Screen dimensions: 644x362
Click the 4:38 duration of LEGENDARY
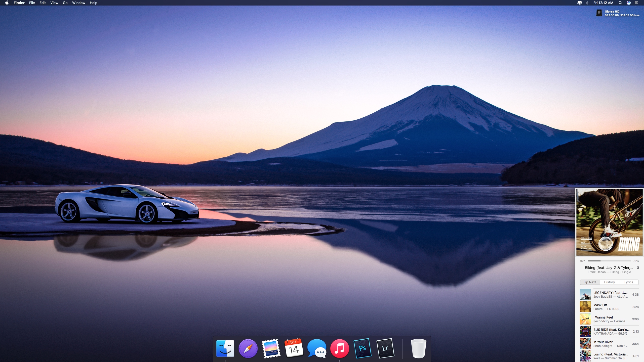click(x=635, y=294)
